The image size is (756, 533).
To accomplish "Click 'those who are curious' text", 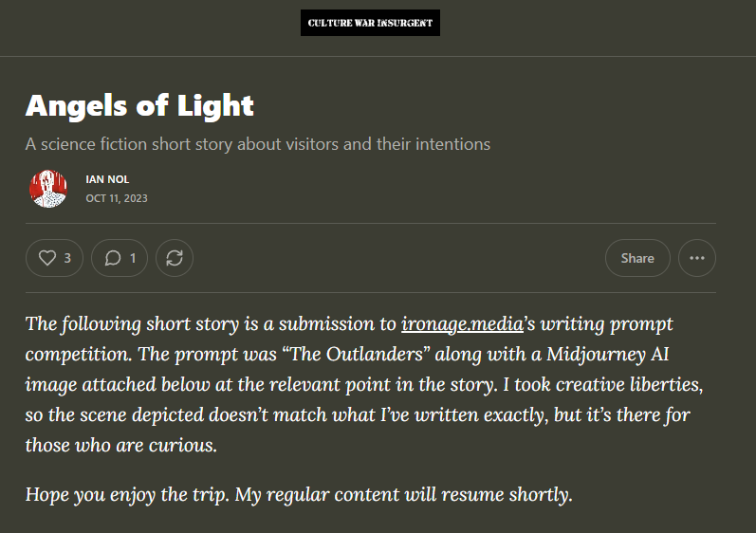I will point(121,446).
